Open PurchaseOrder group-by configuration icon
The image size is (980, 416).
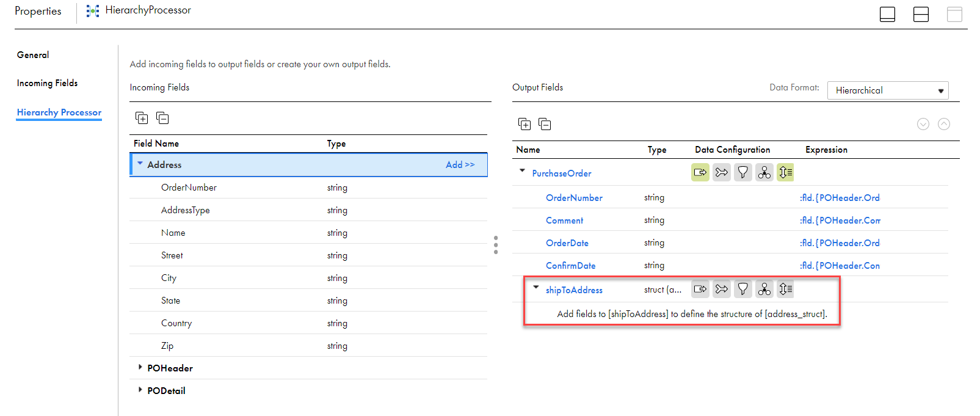[x=764, y=172]
